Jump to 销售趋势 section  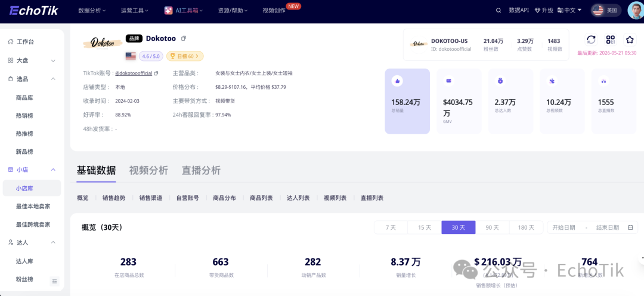(114, 198)
